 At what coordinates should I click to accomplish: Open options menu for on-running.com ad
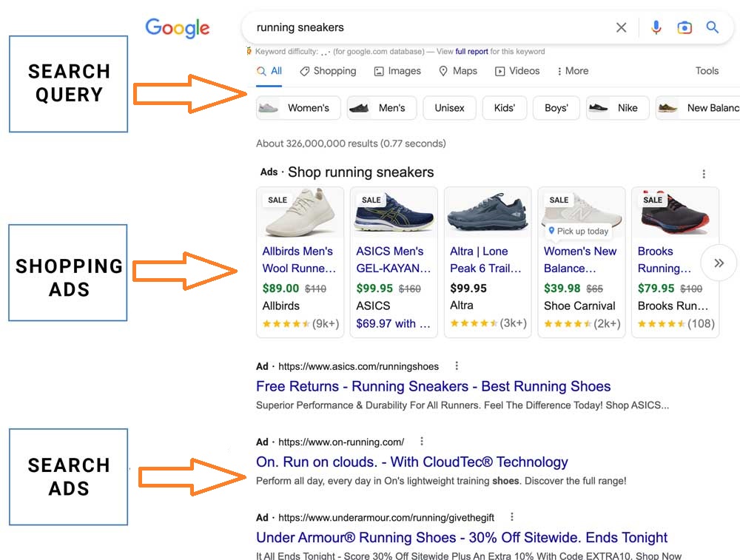[x=422, y=441]
